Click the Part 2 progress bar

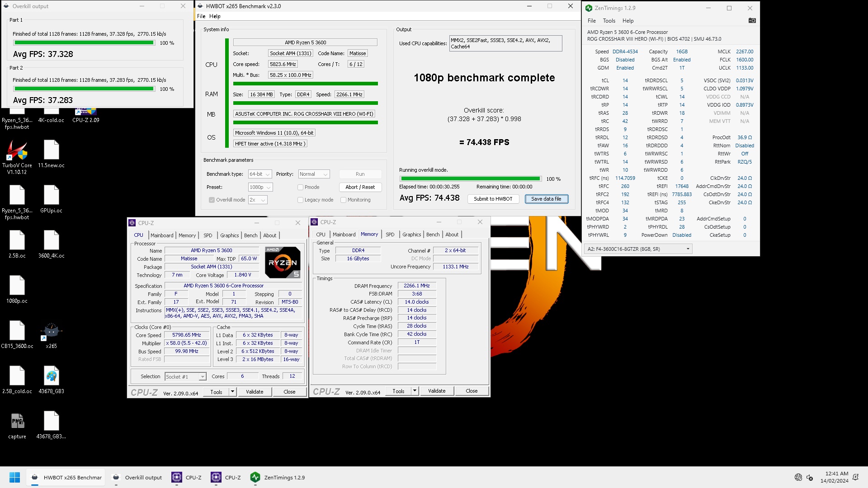[x=84, y=89]
